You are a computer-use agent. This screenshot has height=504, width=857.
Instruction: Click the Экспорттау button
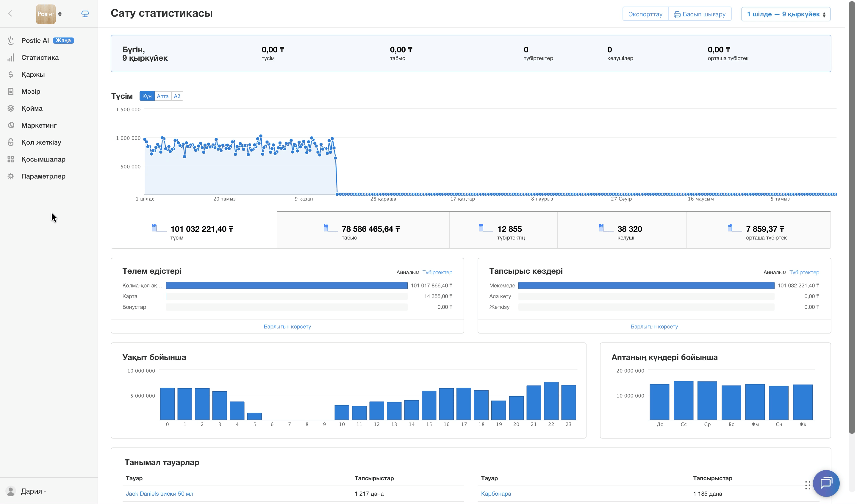pos(645,14)
